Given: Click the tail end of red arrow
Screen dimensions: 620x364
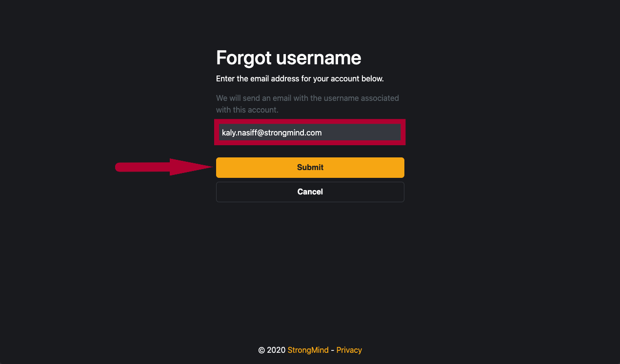Looking at the screenshot, I should pos(120,167).
